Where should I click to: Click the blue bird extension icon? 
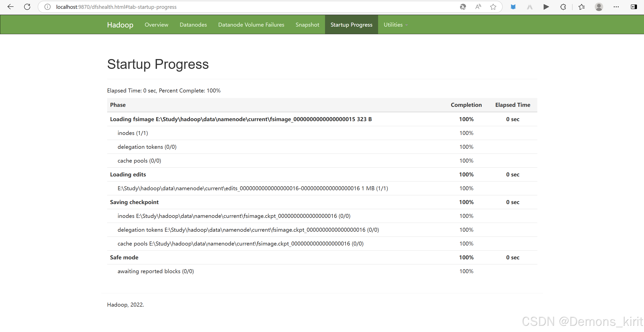(513, 7)
